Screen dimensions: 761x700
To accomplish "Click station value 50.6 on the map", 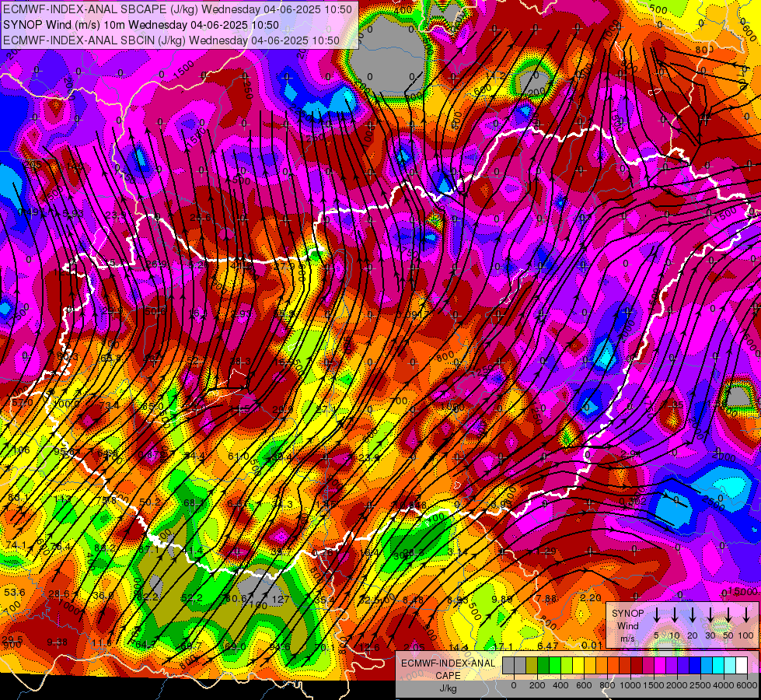I will (155, 311).
